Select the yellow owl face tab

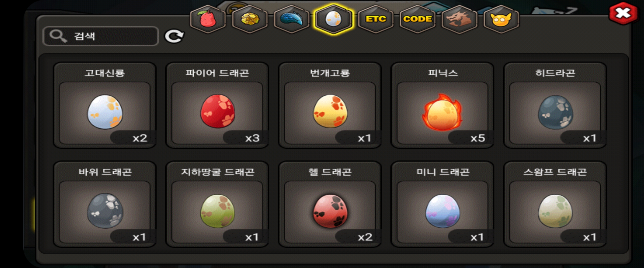(x=501, y=19)
